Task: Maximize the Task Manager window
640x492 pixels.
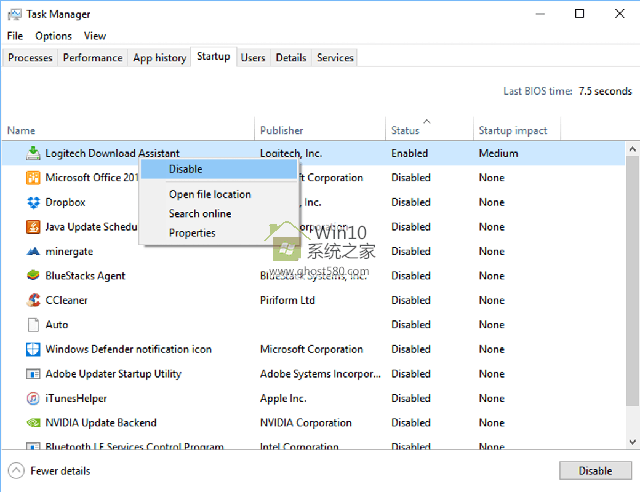Action: pos(580,14)
